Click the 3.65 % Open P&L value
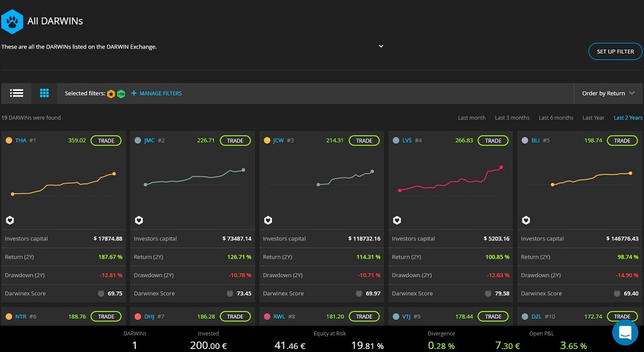Image resolution: width=644 pixels, height=352 pixels. (x=573, y=345)
